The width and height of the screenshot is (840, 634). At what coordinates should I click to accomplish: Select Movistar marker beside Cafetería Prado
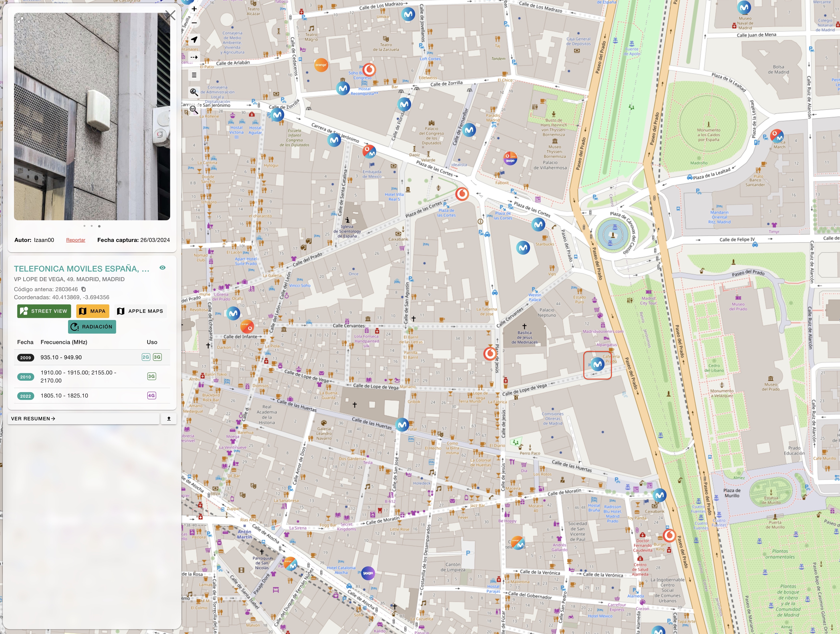click(x=598, y=365)
